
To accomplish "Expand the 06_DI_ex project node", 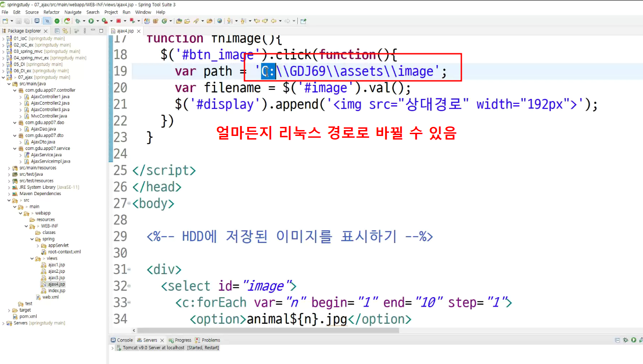I will pyautogui.click(x=3, y=70).
